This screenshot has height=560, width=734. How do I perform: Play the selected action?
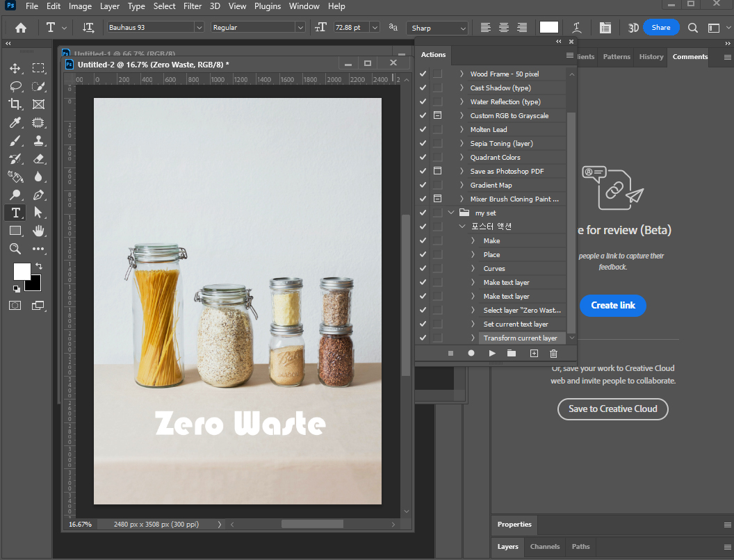[492, 353]
